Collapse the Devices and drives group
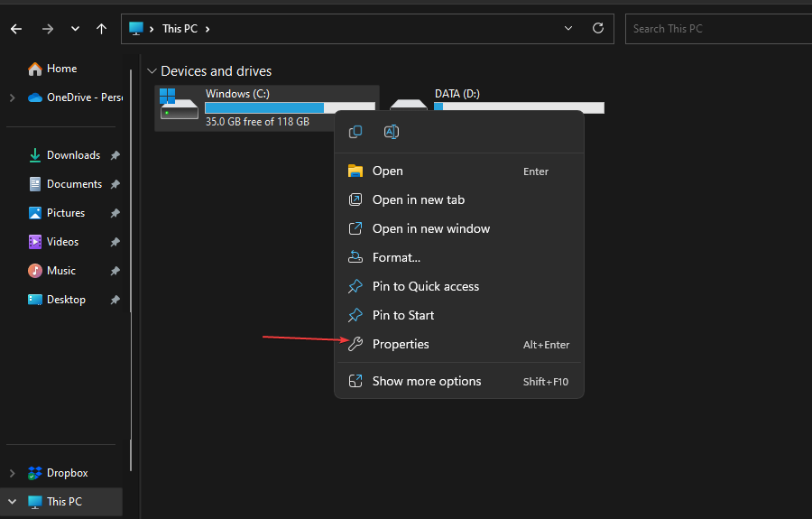 152,71
